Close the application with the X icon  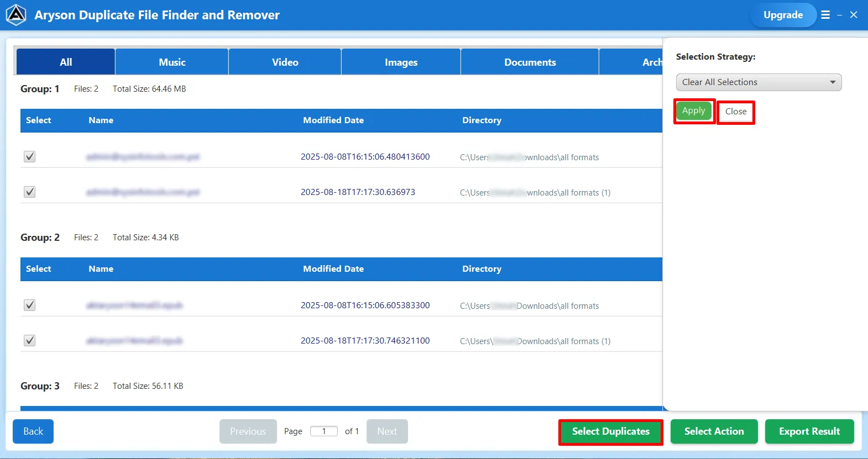pos(854,15)
